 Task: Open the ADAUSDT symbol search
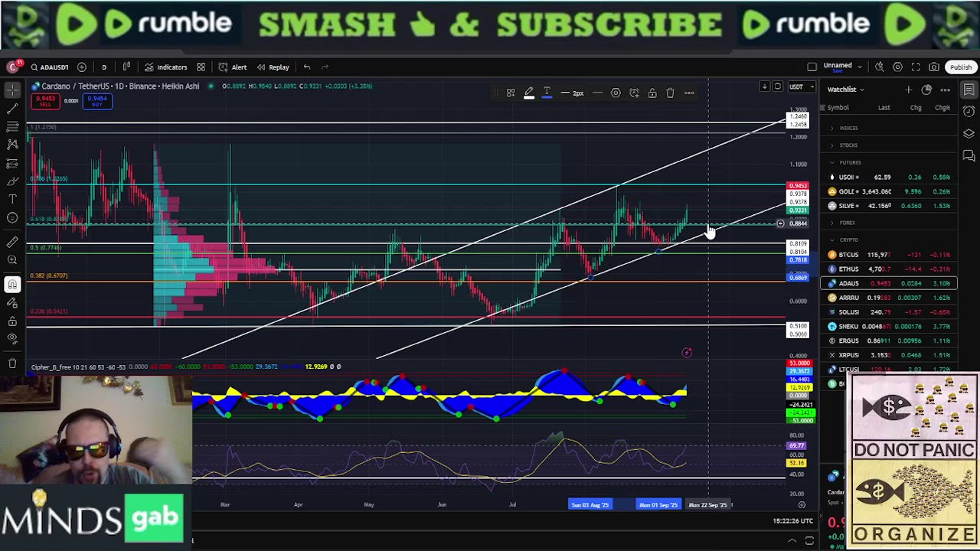pyautogui.click(x=49, y=67)
